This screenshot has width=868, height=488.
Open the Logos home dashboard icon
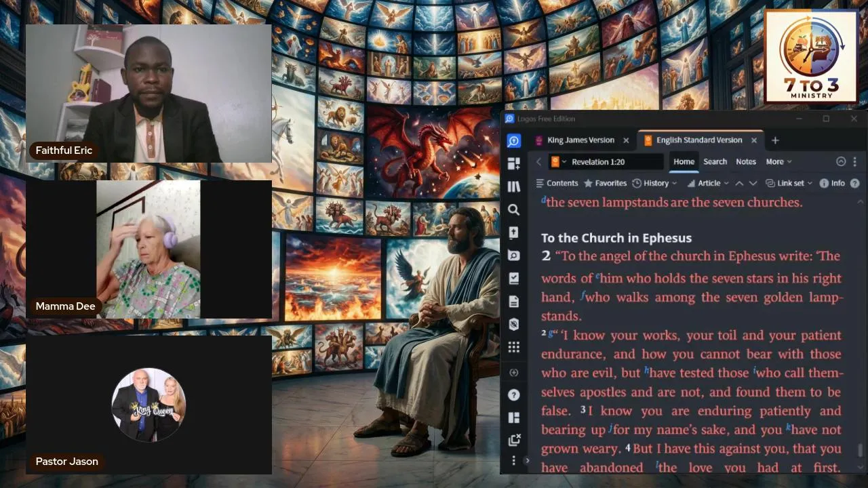[514, 140]
